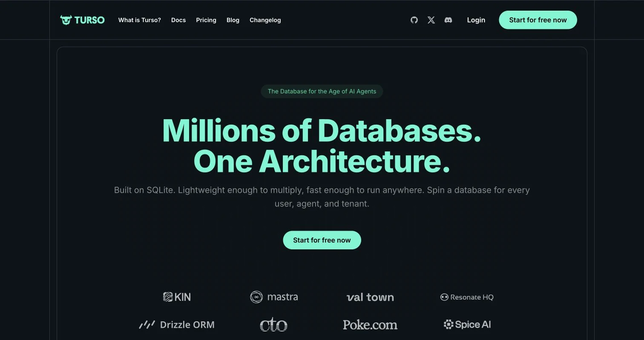The height and width of the screenshot is (340, 644).
Task: Go to Docs in the navigation
Action: tap(178, 20)
